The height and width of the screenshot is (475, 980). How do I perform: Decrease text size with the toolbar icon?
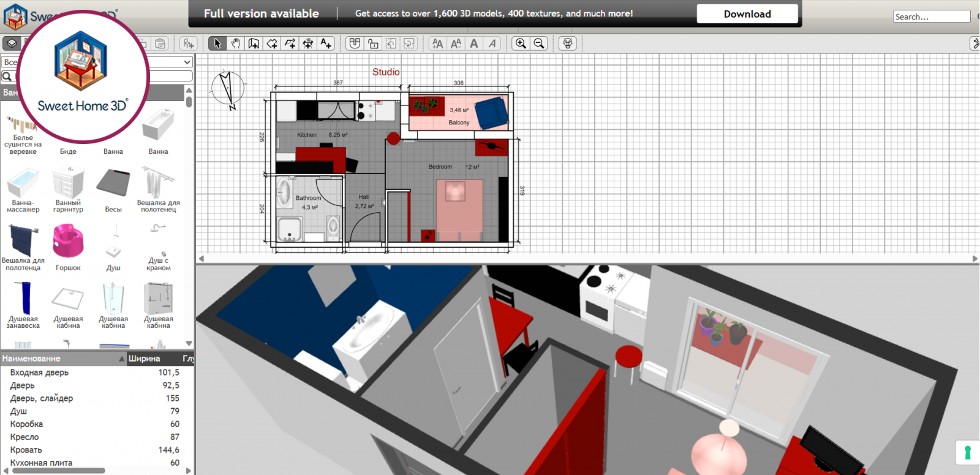[456, 44]
